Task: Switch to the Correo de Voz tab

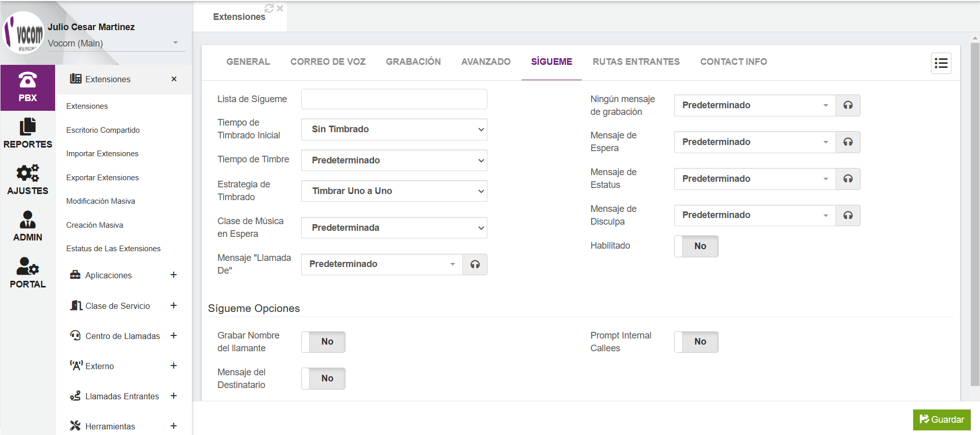Action: coord(328,62)
